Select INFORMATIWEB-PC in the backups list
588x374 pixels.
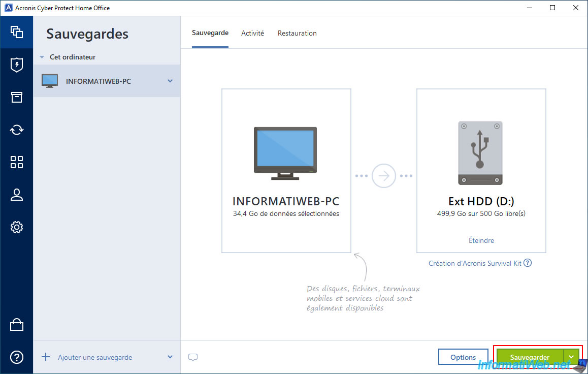107,81
